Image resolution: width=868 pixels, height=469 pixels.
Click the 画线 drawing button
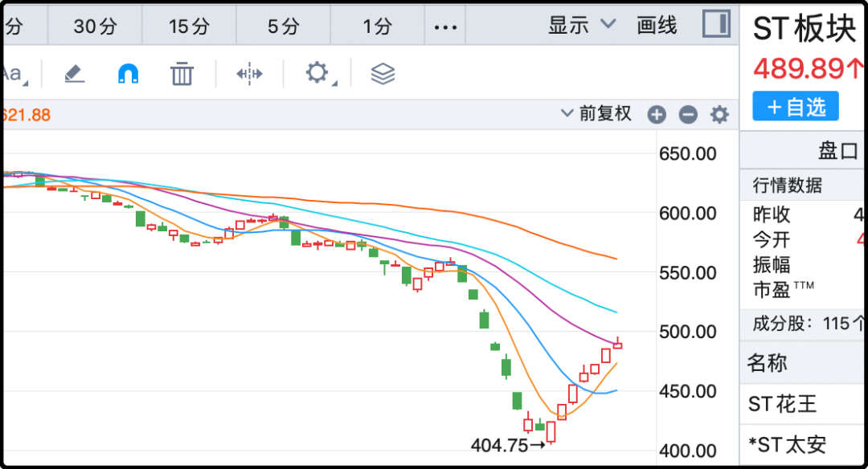pos(657,25)
